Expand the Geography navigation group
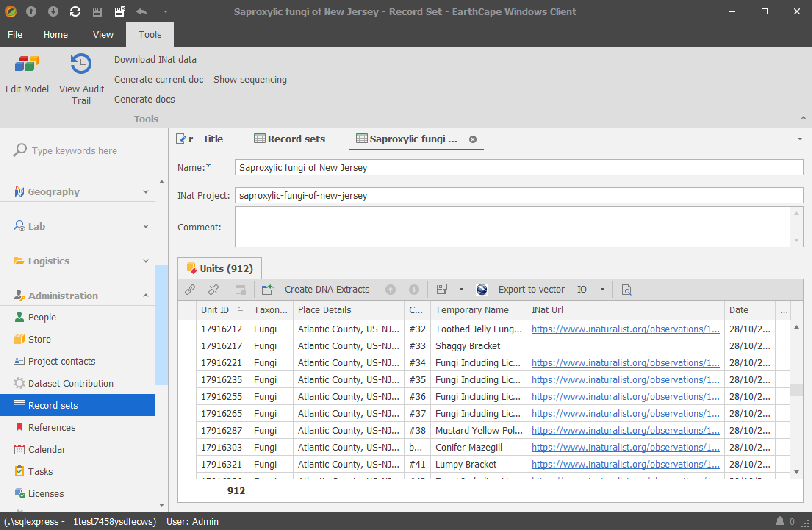The width and height of the screenshot is (812, 530). (x=146, y=192)
